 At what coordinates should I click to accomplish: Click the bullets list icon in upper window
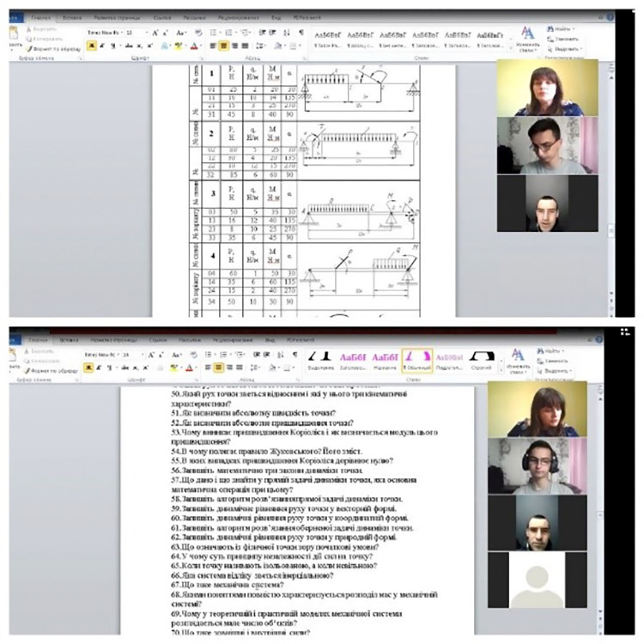click(x=212, y=33)
